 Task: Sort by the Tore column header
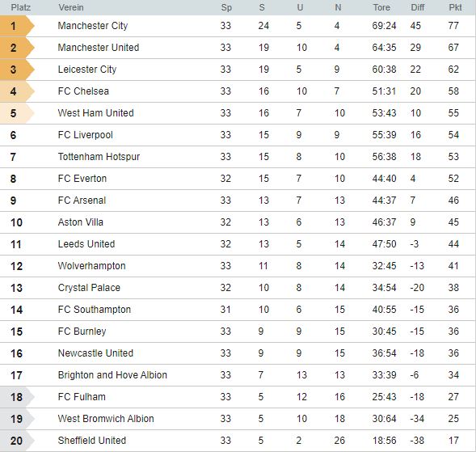pyautogui.click(x=381, y=7)
